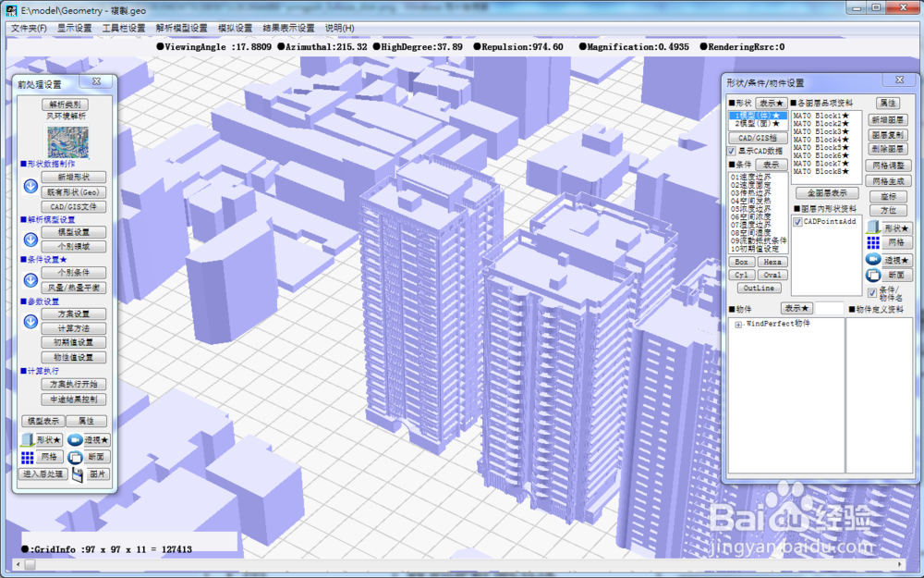Viewport: 924px width, 578px height.
Task: Toggle the 显示CAD数据 checkbox
Action: pos(732,151)
